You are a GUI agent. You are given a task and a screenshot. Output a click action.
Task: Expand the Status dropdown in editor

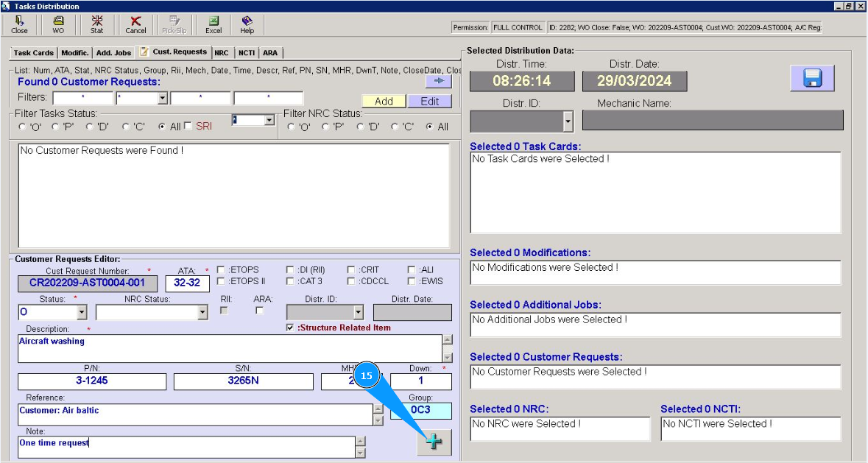click(81, 313)
